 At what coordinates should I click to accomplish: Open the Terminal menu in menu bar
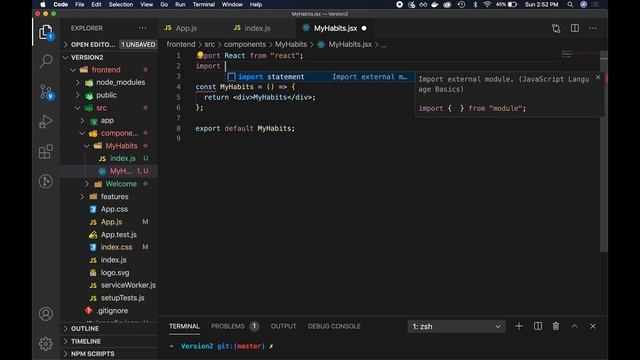(x=204, y=4)
